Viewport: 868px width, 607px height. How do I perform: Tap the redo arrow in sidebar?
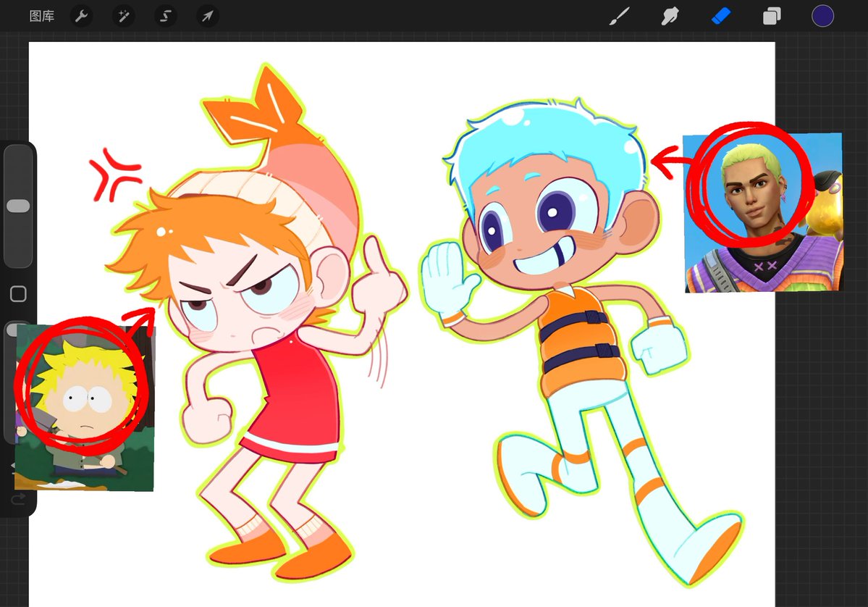tap(18, 500)
